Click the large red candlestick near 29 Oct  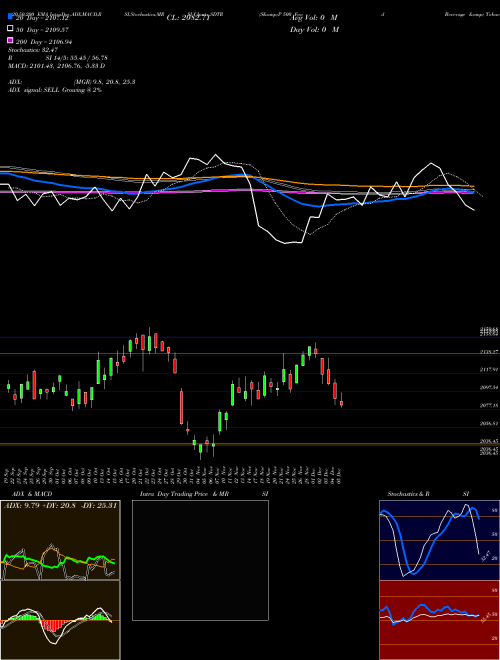[x=181, y=407]
